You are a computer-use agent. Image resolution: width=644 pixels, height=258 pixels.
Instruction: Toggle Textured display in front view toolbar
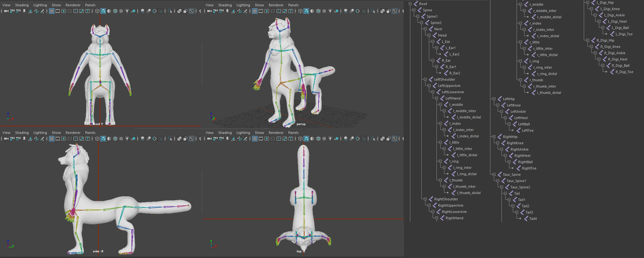point(121,11)
